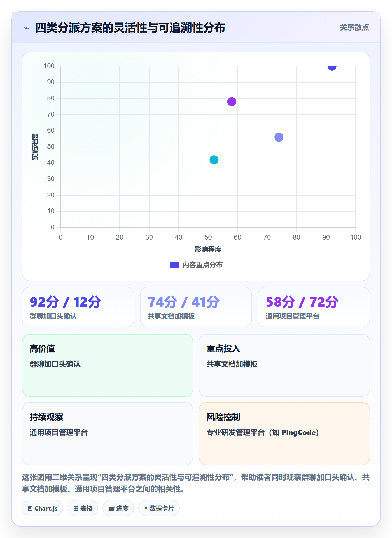The height and width of the screenshot is (538, 392).
Task: Click 群聊加口头确认 under the 92分 card
Action: click(53, 316)
